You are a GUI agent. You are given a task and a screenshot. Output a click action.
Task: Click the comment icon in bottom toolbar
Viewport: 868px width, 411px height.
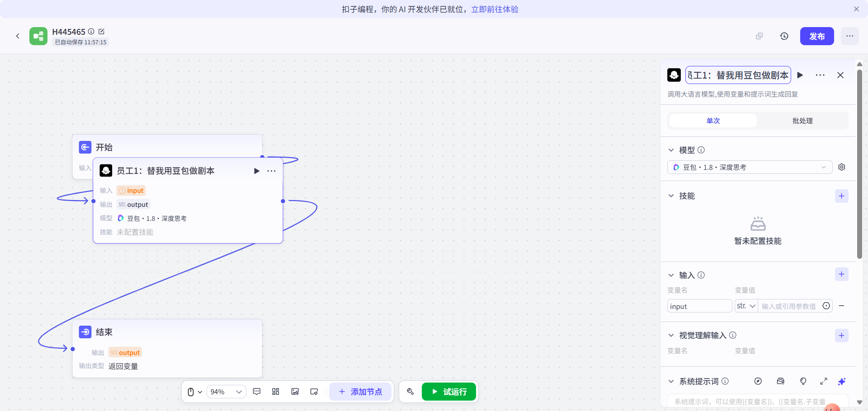click(257, 392)
